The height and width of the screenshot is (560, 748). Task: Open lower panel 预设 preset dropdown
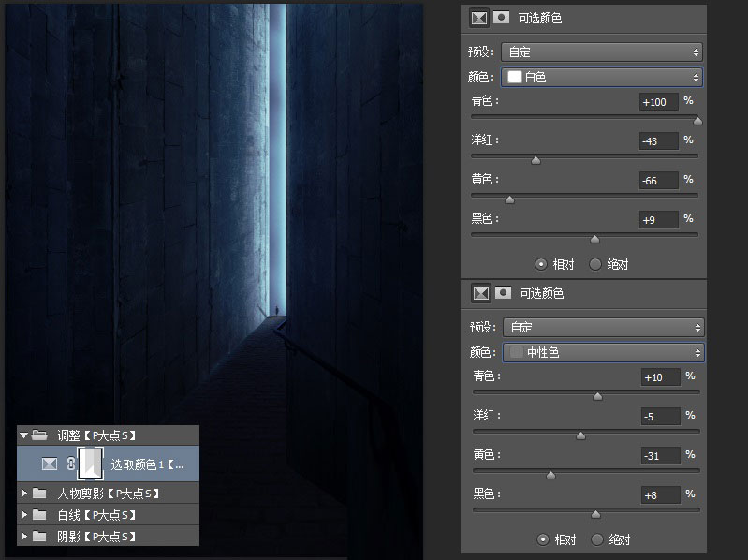tap(604, 328)
